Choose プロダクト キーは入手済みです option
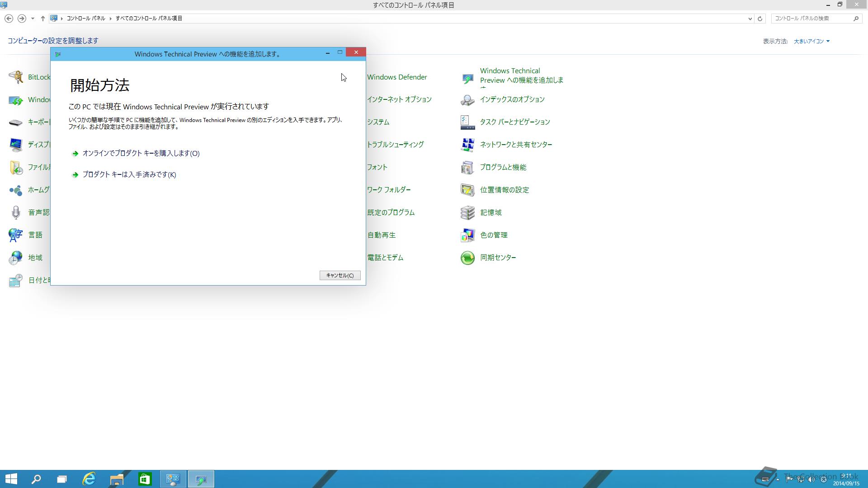Image resolution: width=868 pixels, height=488 pixels. pos(129,174)
